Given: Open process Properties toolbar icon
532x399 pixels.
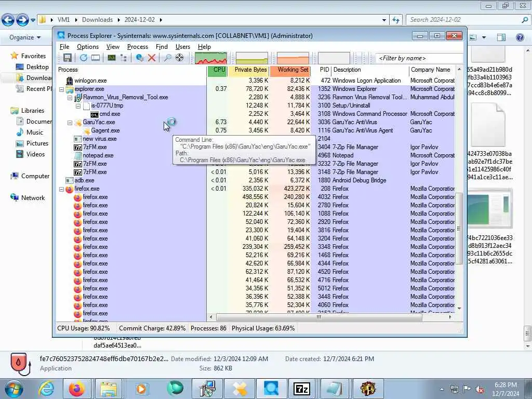Looking at the screenshot, I should [139, 58].
